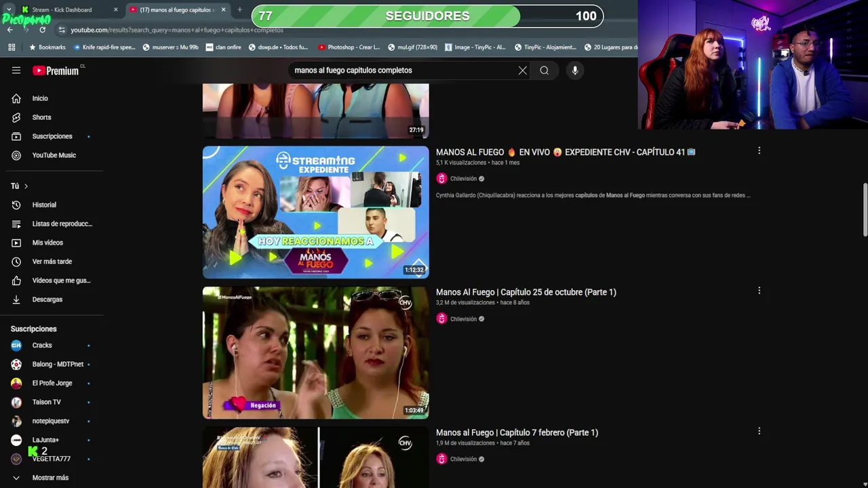Open options menu for MANOS AL FUEGO EN VIVO video
This screenshot has width=868, height=488.
759,150
